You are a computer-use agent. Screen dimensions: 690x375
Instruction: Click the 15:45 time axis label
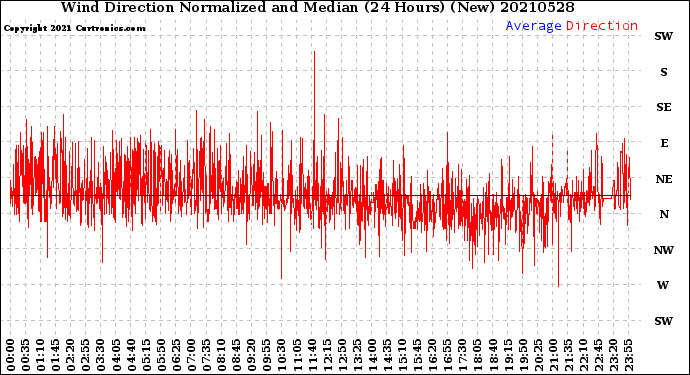coord(418,355)
